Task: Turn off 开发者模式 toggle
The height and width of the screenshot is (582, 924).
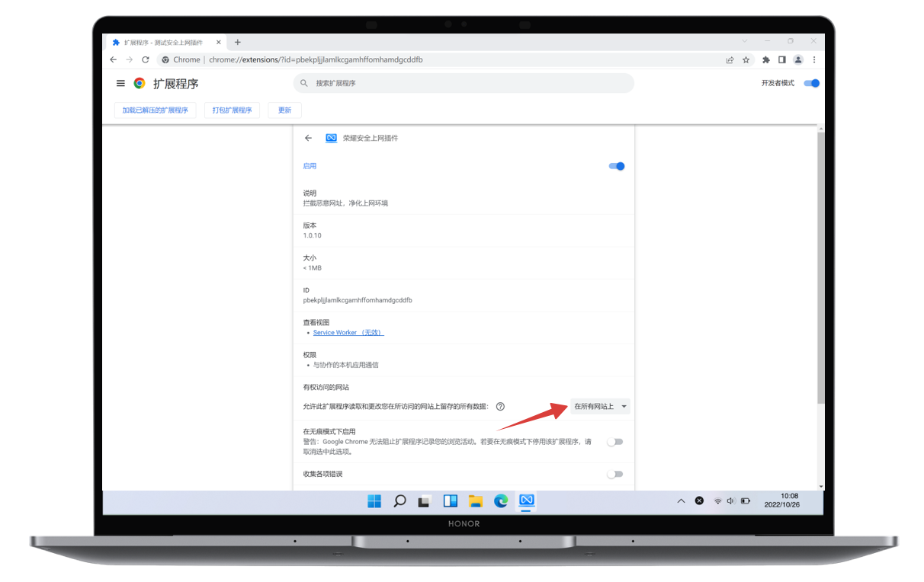Action: coord(811,83)
